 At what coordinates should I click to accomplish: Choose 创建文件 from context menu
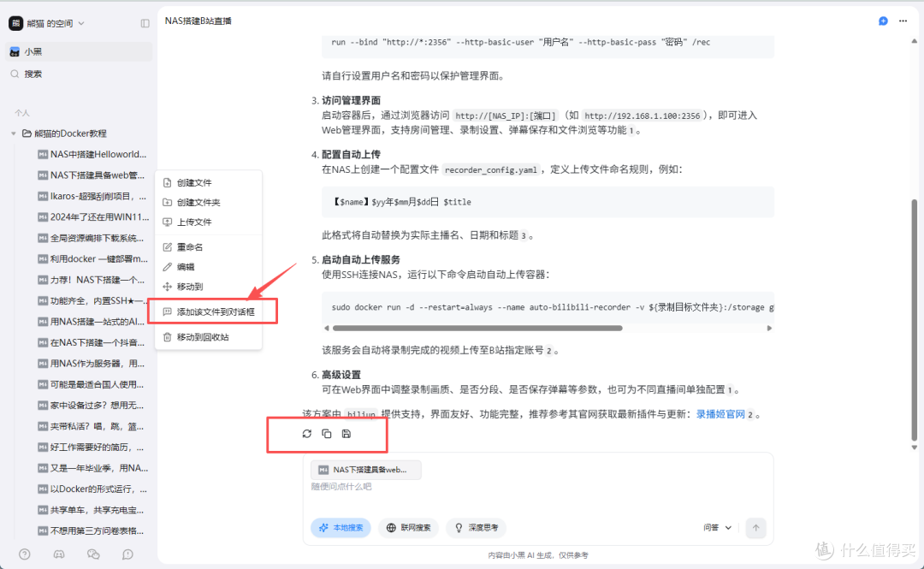pos(209,183)
